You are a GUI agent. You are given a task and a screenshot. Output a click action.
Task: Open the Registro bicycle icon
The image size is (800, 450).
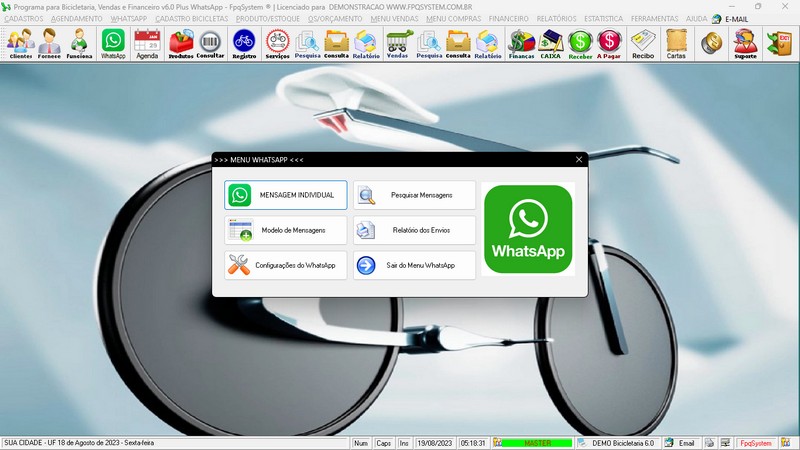tap(244, 43)
